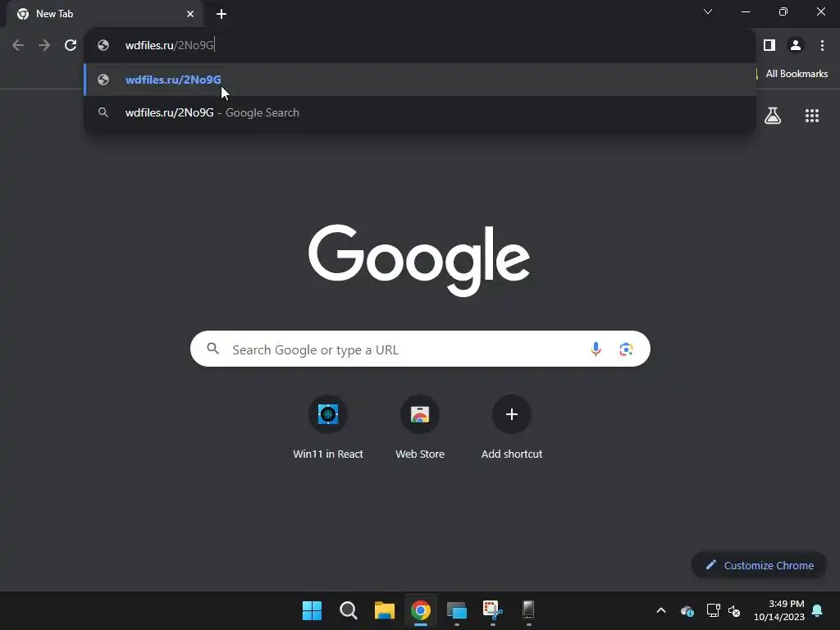Start voice search with microphone

(596, 349)
